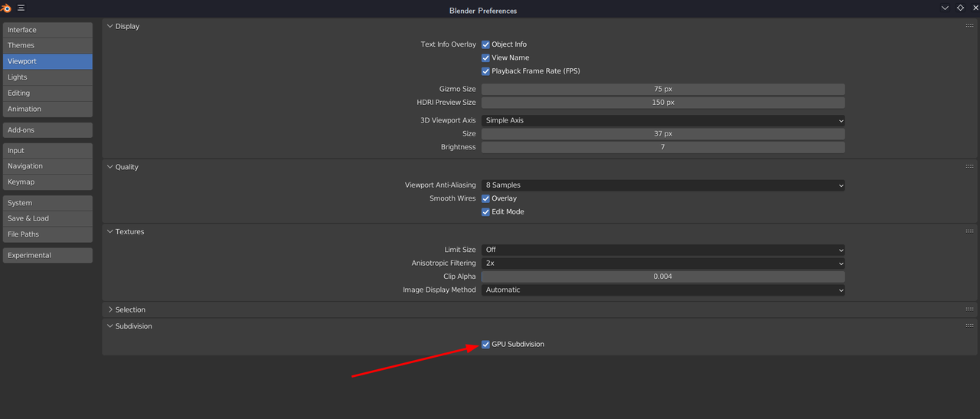Switch to the Themes tab
Viewport: 980px width, 419px height.
[47, 45]
